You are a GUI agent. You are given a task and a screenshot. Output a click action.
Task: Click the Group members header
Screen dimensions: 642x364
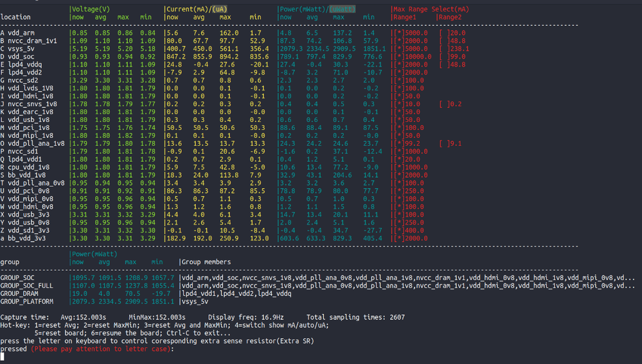pyautogui.click(x=206, y=262)
